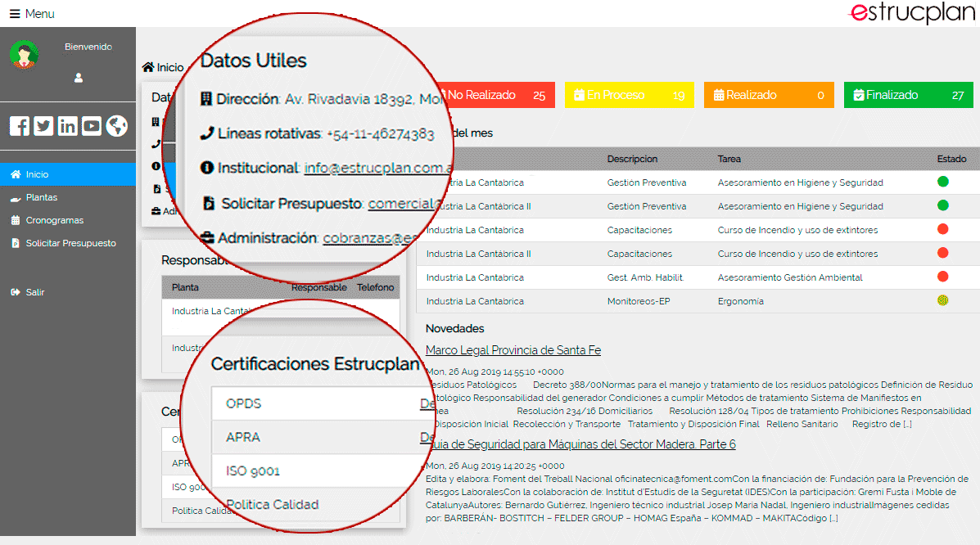Open the Facebook social link
This screenshot has width=980, height=545.
(x=20, y=126)
